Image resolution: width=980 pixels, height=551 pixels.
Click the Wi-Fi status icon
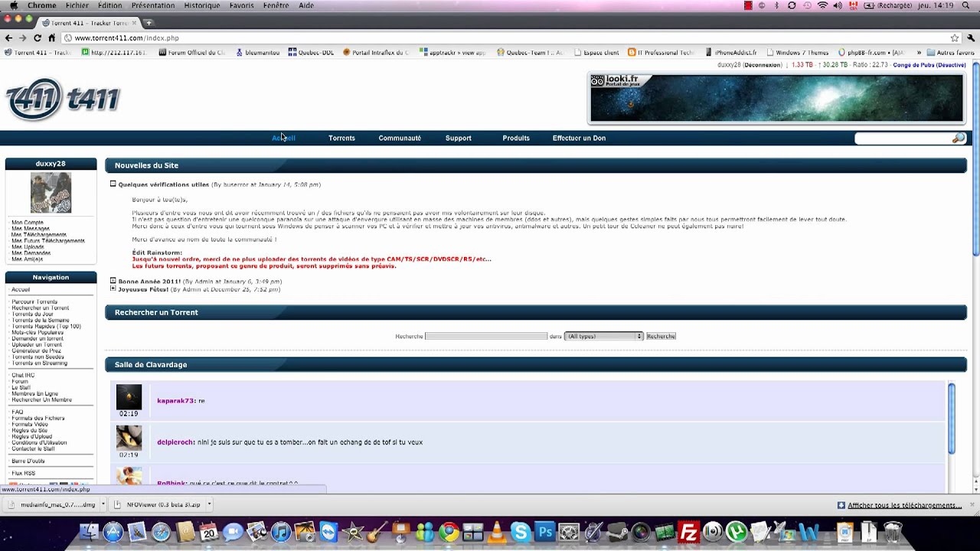[x=822, y=5]
